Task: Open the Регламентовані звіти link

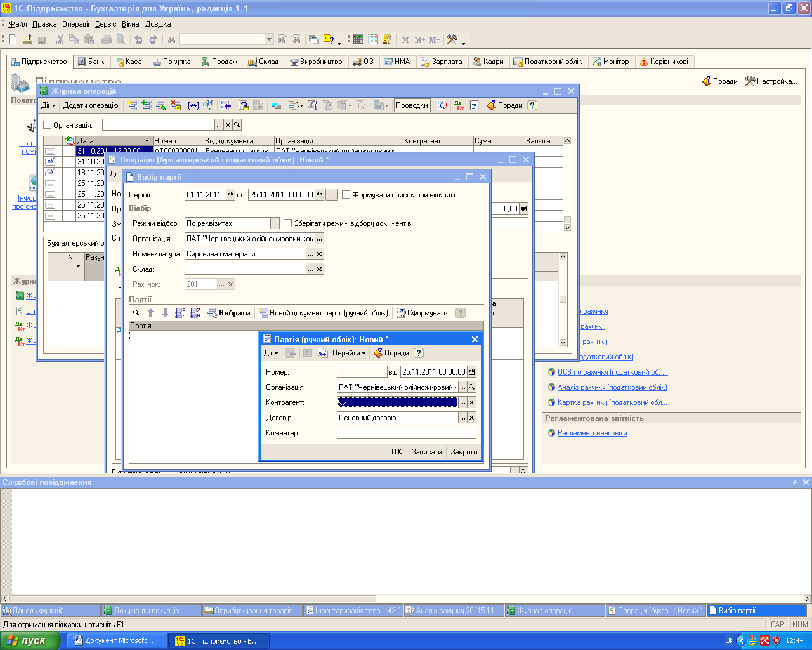Action: [x=592, y=433]
